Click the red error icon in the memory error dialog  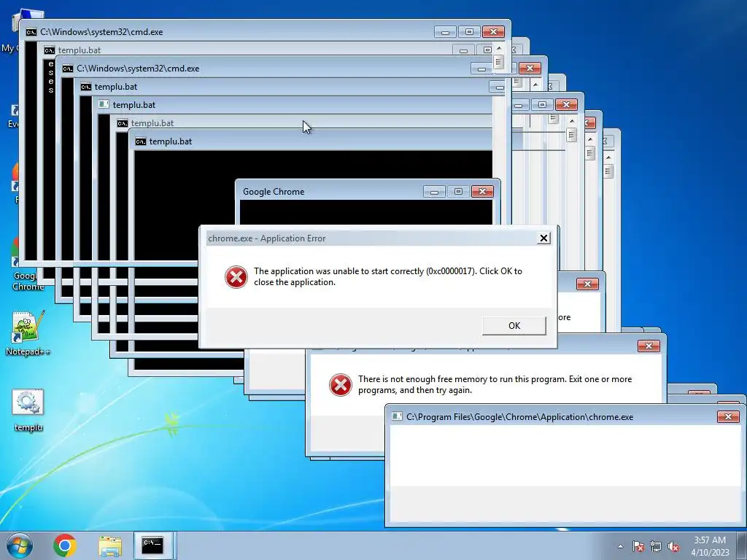pos(340,385)
